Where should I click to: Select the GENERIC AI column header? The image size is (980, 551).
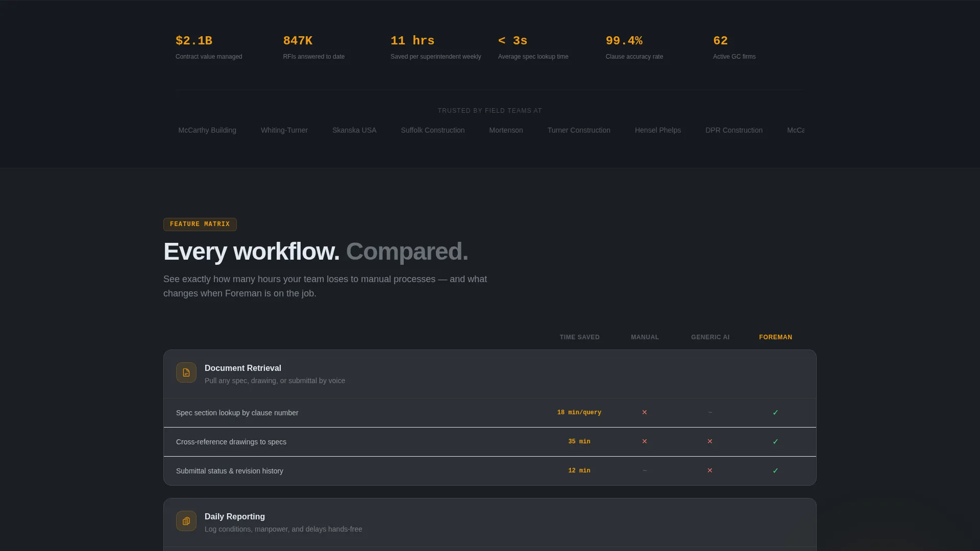(710, 337)
